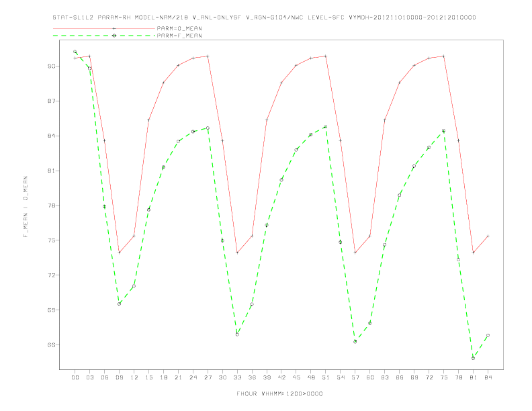Click the vertical axis label F_MEAN | O_MEAN
Viewport: 532px width, 411px height.
(26, 207)
